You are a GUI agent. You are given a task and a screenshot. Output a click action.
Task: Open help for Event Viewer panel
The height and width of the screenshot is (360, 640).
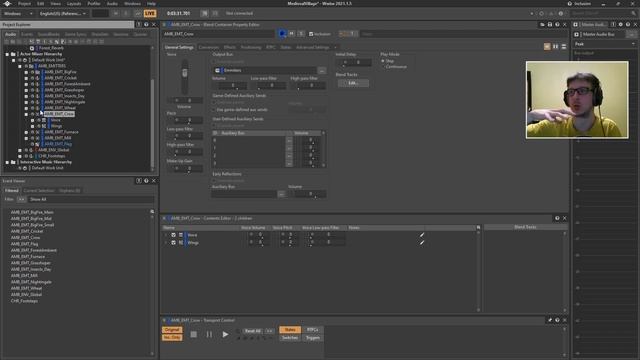(146, 180)
